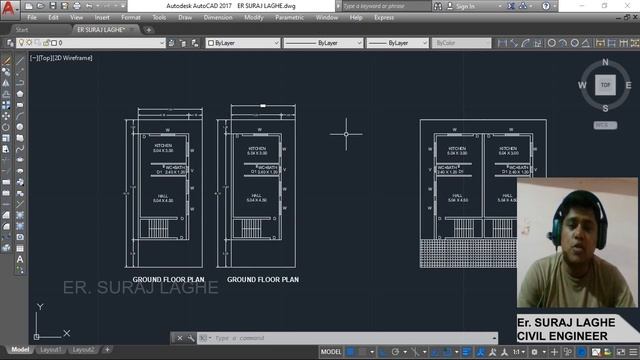Click the Angular dimension icon

(x=586, y=43)
